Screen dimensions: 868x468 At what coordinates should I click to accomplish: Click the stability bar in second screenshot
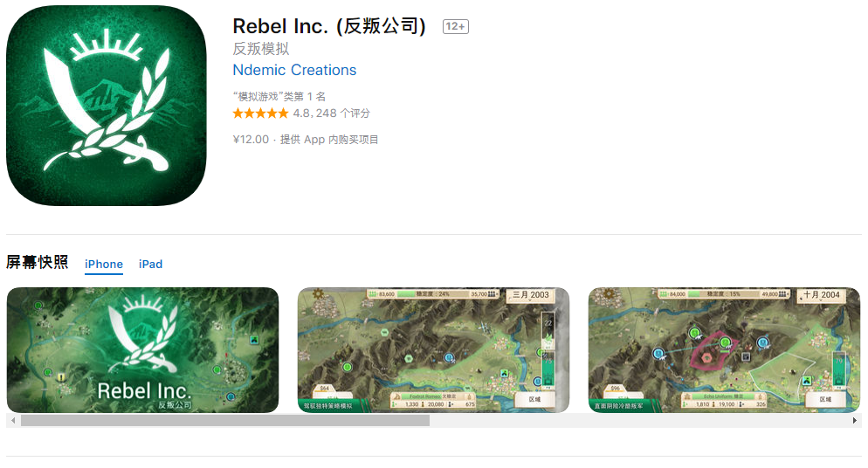(x=433, y=294)
